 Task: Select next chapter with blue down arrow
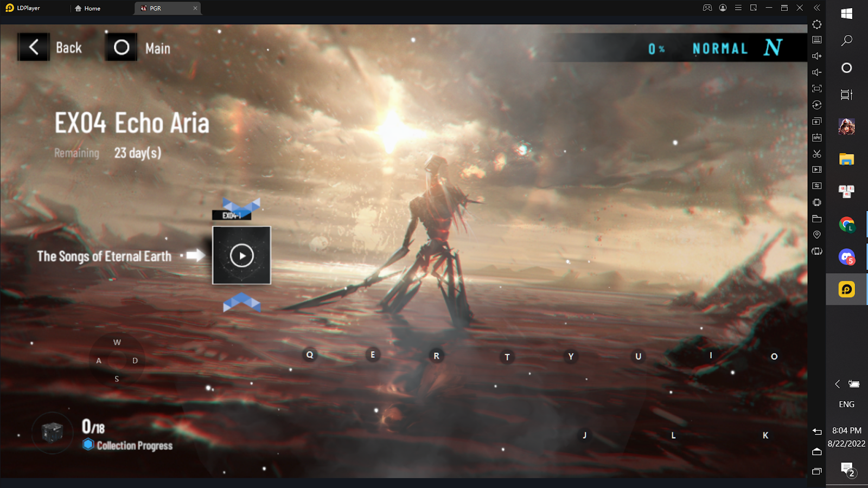tap(241, 303)
